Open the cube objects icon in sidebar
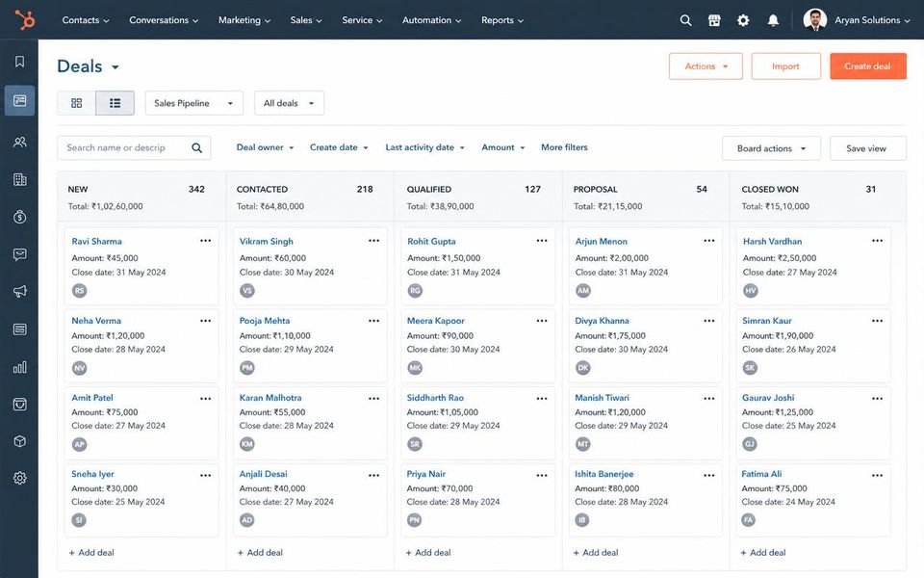 (19, 441)
